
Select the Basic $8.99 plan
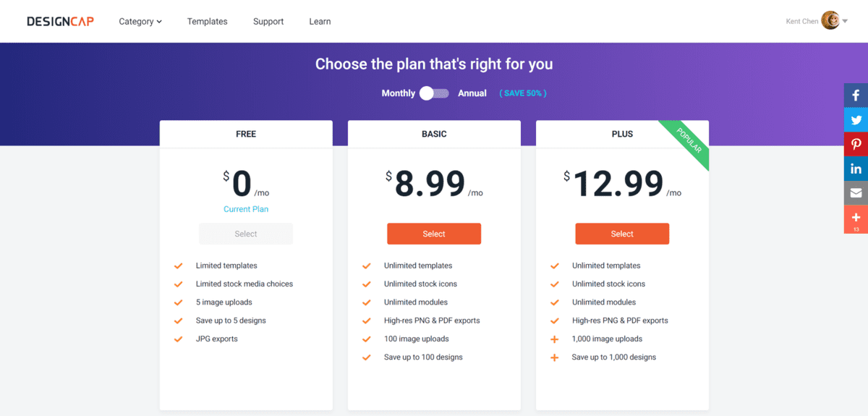tap(434, 234)
